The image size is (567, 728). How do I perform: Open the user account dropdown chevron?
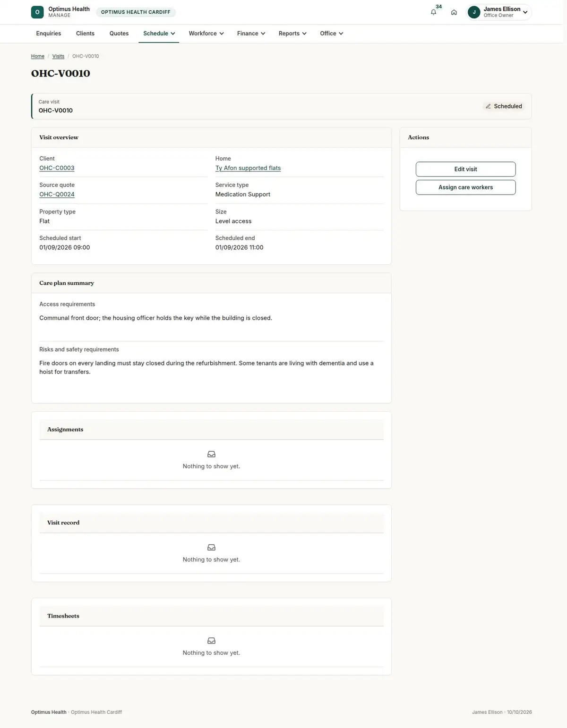pyautogui.click(x=525, y=12)
